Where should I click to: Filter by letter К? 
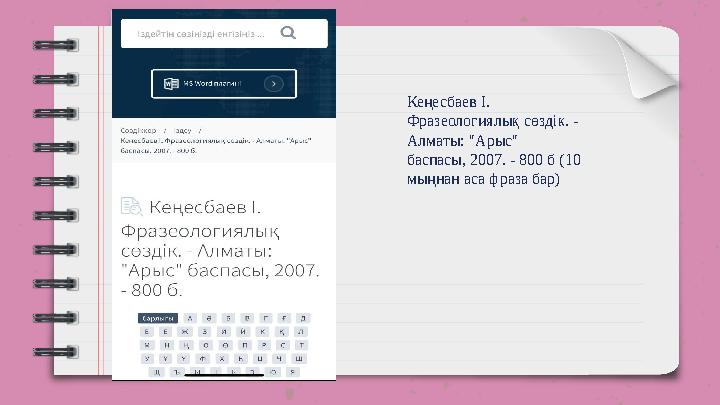[262, 332]
